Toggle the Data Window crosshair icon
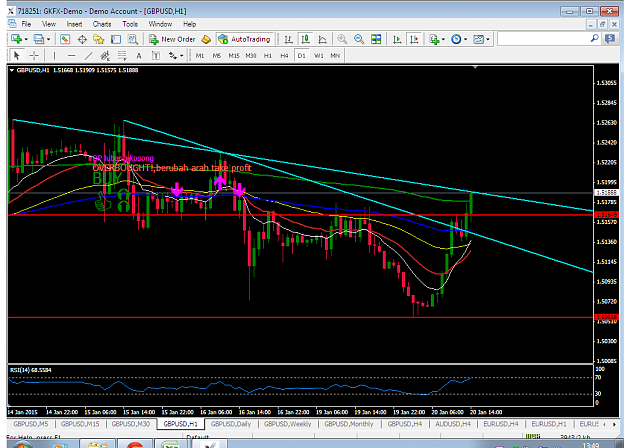 pyautogui.click(x=82, y=39)
